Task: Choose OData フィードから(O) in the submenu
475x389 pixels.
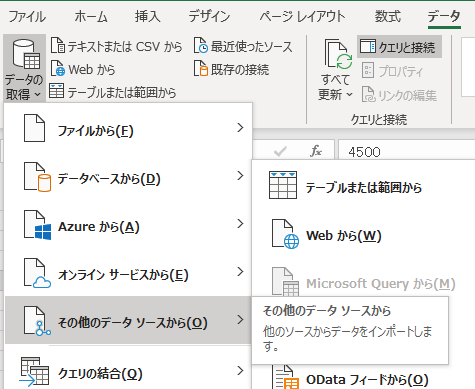Action: pos(367,380)
